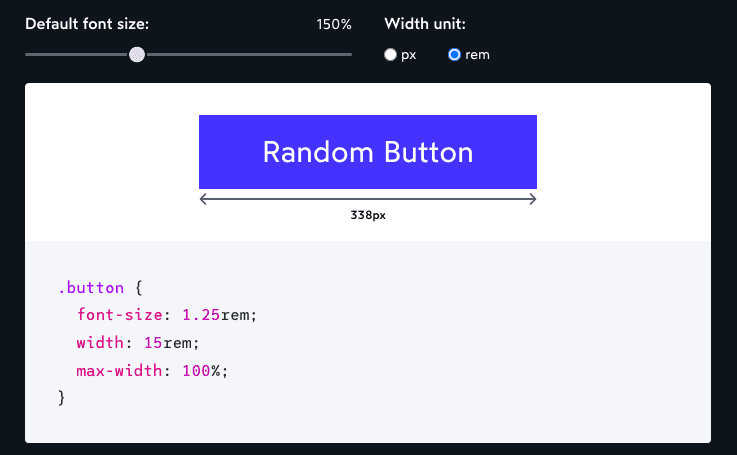Click the 1.25rem value in code

click(x=217, y=315)
